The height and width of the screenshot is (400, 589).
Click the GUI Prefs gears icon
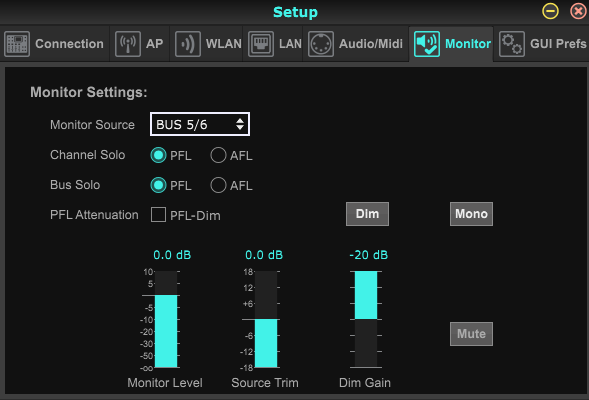[512, 44]
